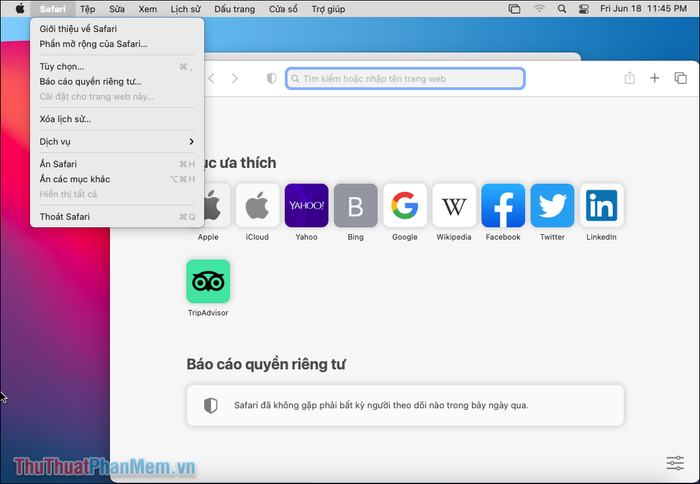Open the Apple menu
The image size is (700, 484).
20,8
